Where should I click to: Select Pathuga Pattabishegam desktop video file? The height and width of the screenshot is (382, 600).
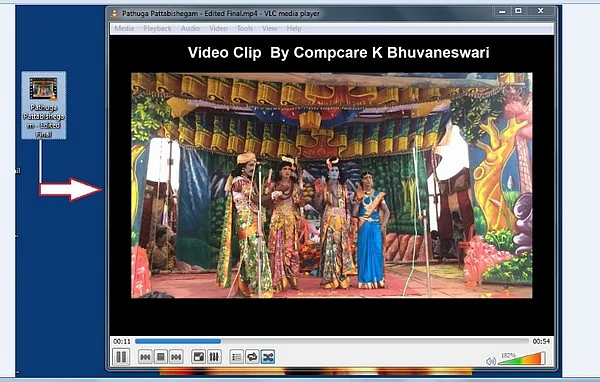[44, 105]
